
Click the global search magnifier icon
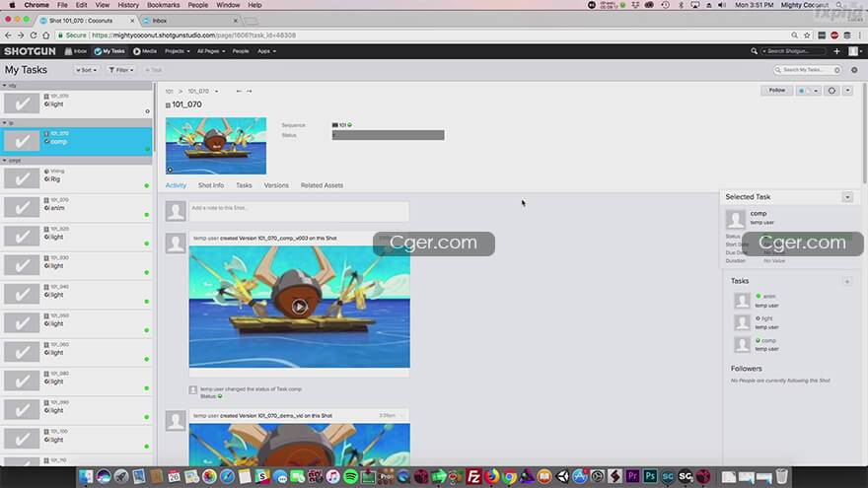tap(754, 51)
